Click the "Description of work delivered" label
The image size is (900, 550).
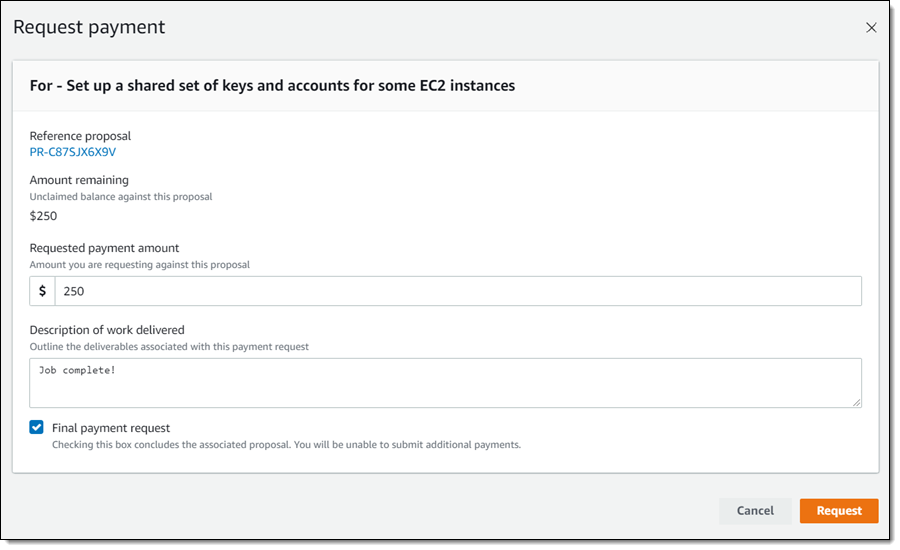(x=107, y=330)
